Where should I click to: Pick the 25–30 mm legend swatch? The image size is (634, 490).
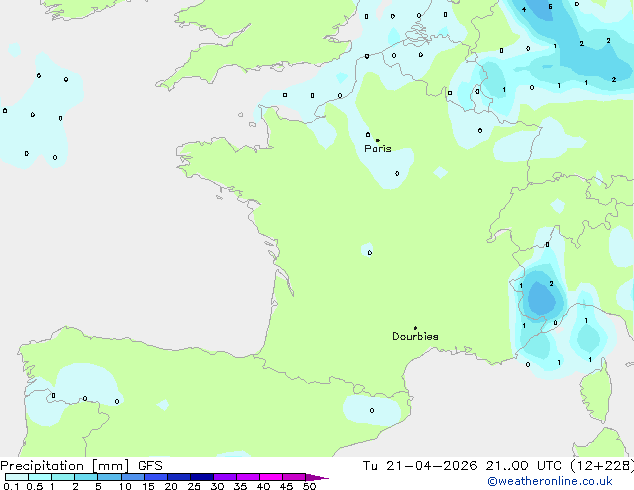(x=202, y=477)
